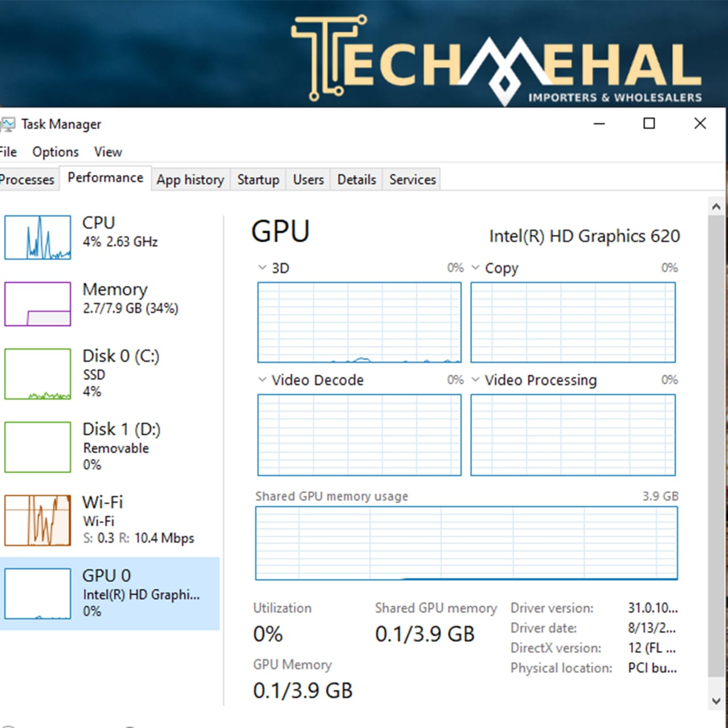This screenshot has height=728, width=728.
Task: Go to the Users tab
Action: click(308, 180)
